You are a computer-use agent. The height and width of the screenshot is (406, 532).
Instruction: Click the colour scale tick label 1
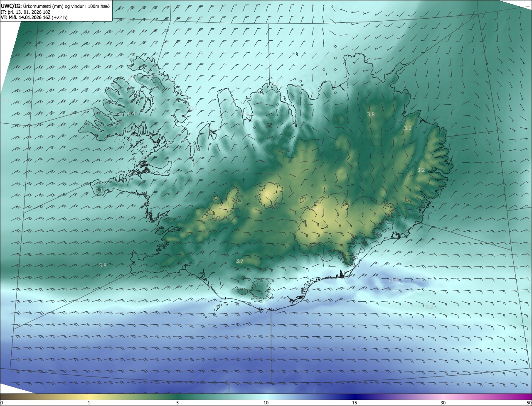(x=89, y=403)
